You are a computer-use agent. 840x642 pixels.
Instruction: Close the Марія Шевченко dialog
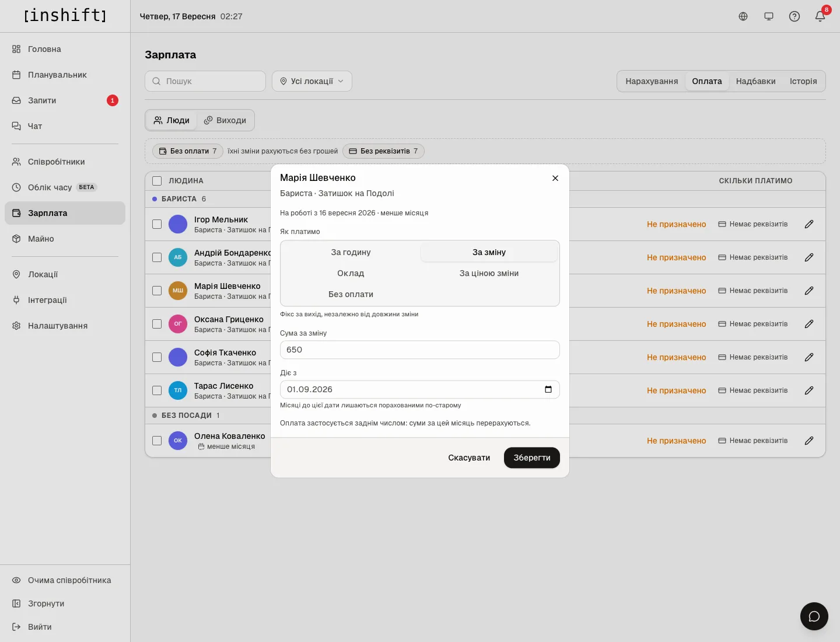555,178
